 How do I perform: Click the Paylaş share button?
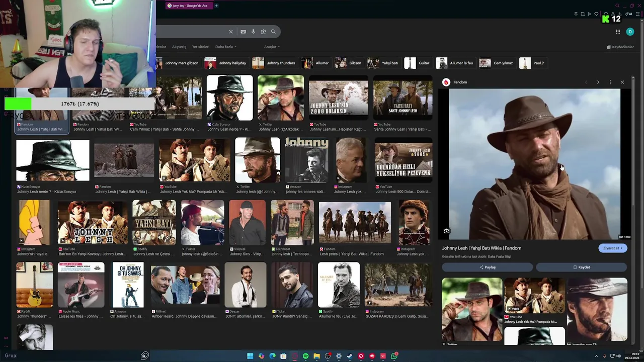(x=487, y=267)
